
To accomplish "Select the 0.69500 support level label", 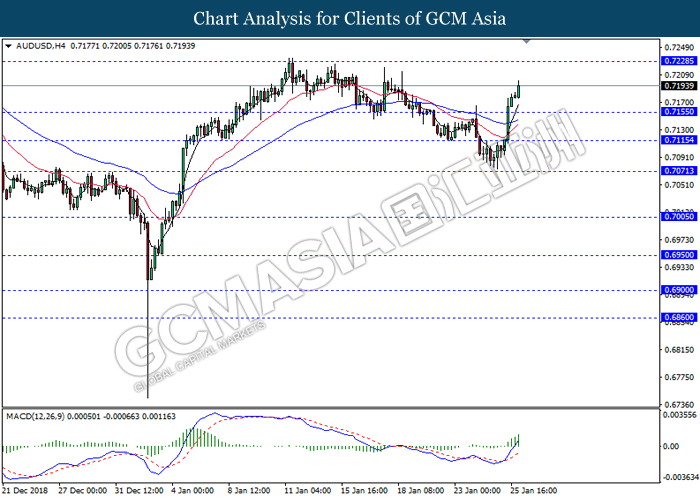I will click(x=679, y=255).
